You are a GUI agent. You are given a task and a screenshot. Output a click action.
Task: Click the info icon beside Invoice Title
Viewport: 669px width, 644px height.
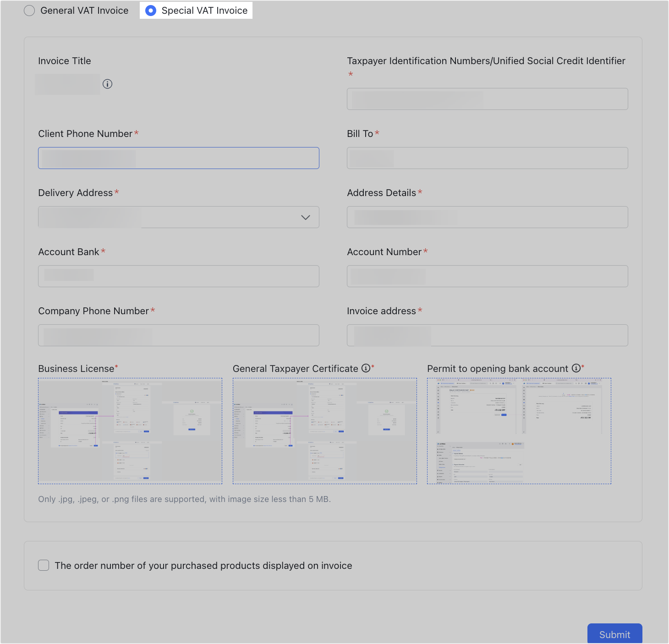tap(107, 84)
